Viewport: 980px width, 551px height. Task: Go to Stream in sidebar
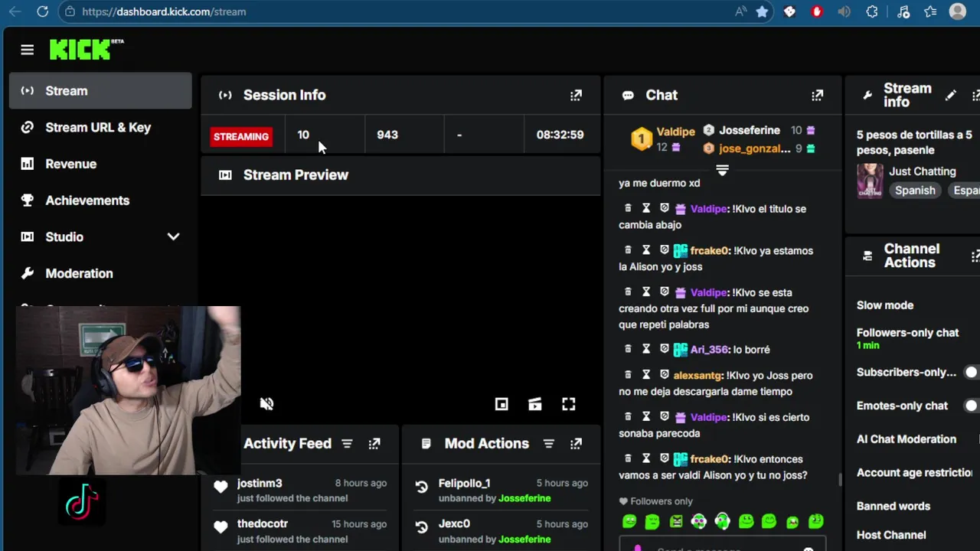[x=100, y=91]
